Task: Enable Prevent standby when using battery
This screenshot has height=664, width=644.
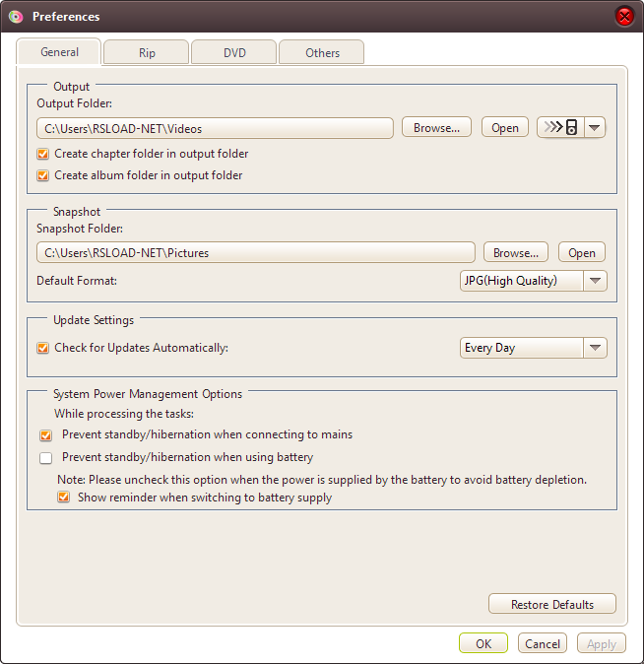Action: point(45,458)
